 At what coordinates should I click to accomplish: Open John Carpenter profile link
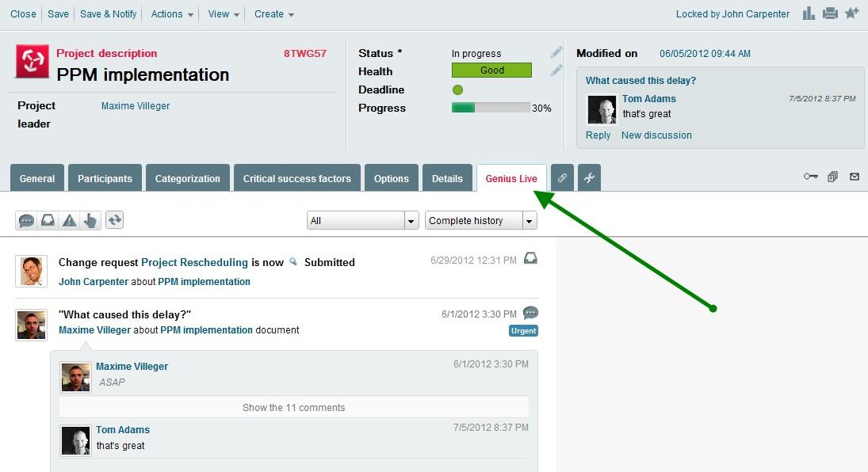coord(94,282)
